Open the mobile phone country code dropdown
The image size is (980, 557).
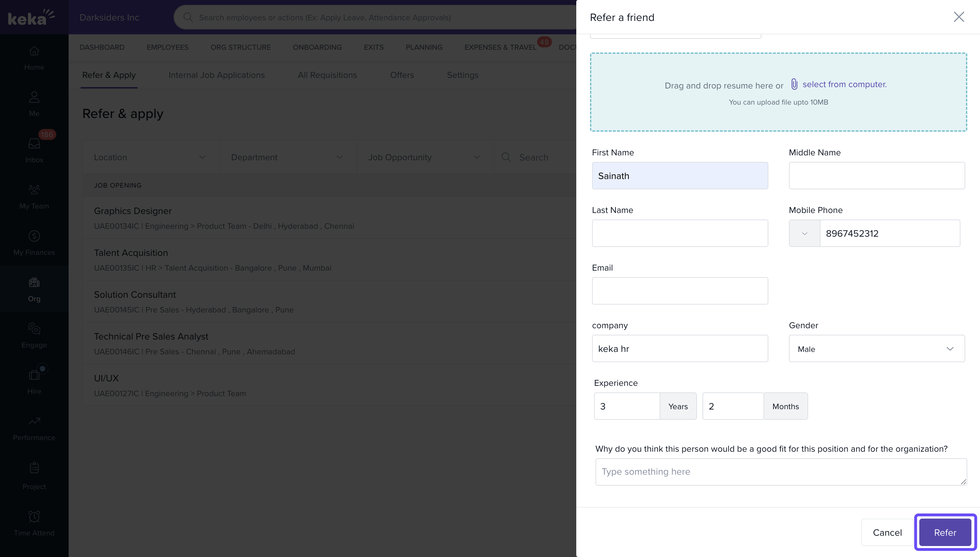point(804,233)
